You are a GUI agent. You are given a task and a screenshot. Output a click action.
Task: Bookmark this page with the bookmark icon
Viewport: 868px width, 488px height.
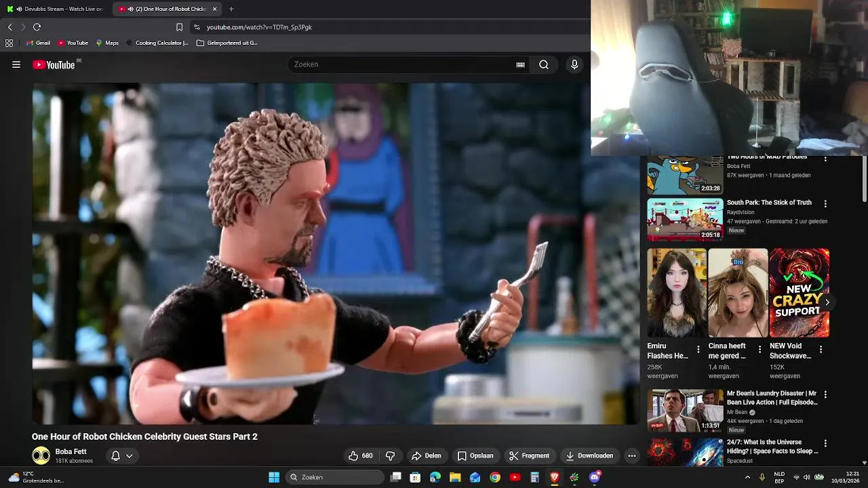tap(179, 27)
